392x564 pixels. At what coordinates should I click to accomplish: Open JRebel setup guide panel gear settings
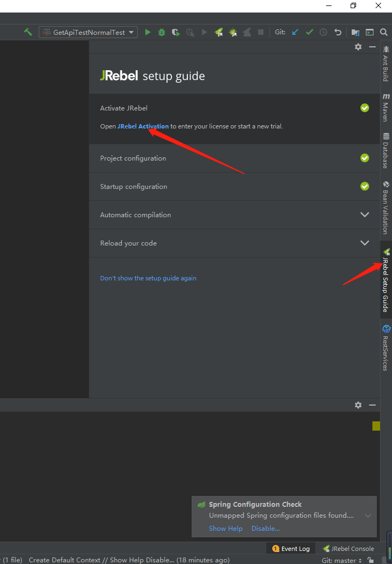358,47
